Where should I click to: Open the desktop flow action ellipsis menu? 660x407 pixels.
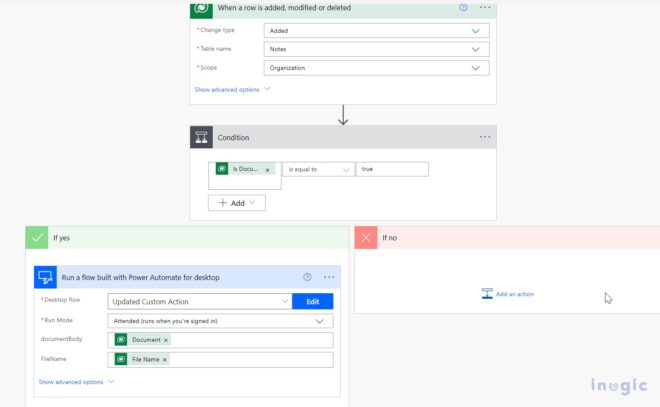click(x=329, y=277)
